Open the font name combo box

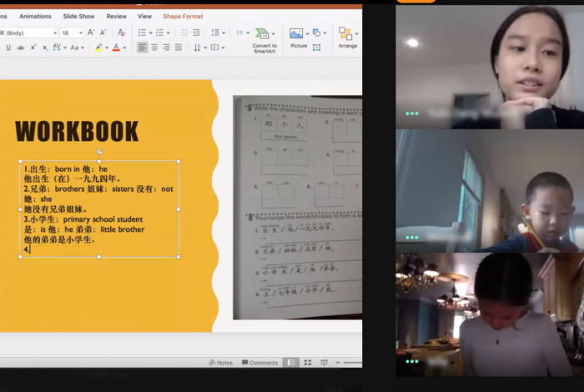(x=29, y=33)
